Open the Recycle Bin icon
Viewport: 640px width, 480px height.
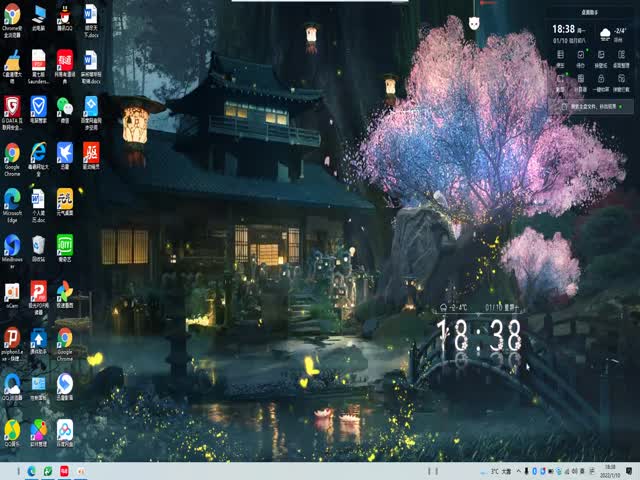click(x=38, y=245)
